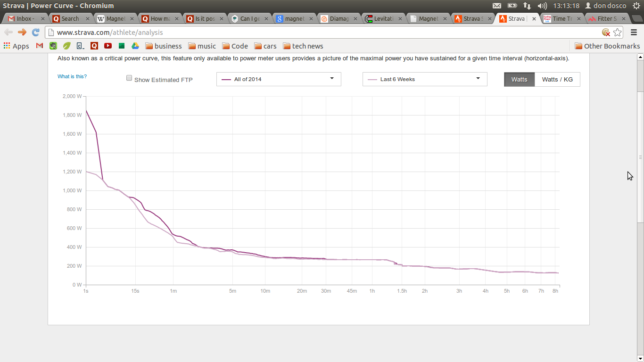Image resolution: width=644 pixels, height=362 pixels.
Task: Open the Chromium hamburger menu
Action: tap(634, 33)
